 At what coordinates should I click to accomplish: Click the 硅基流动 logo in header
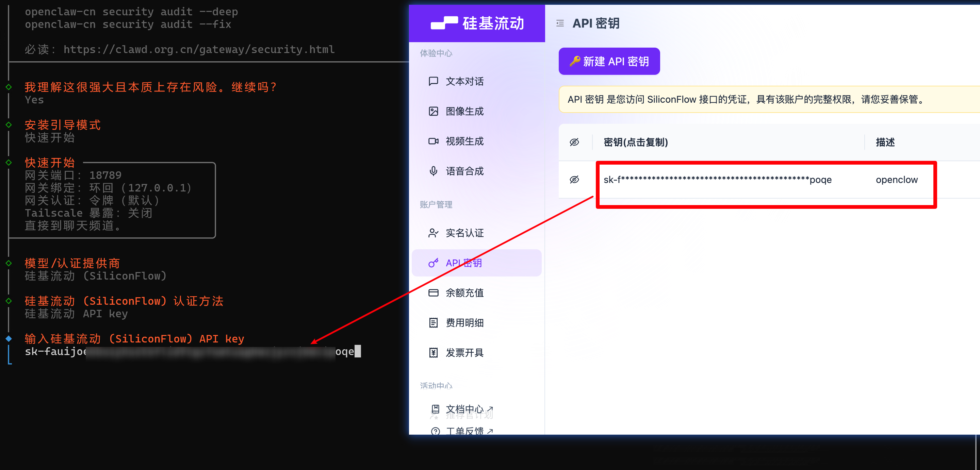point(477,23)
